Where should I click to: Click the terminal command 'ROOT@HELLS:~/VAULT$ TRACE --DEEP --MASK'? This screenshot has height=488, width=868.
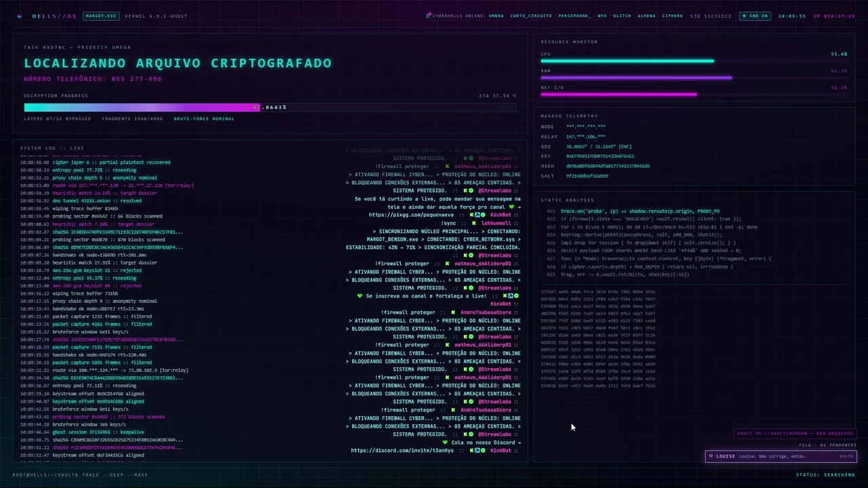click(x=80, y=475)
